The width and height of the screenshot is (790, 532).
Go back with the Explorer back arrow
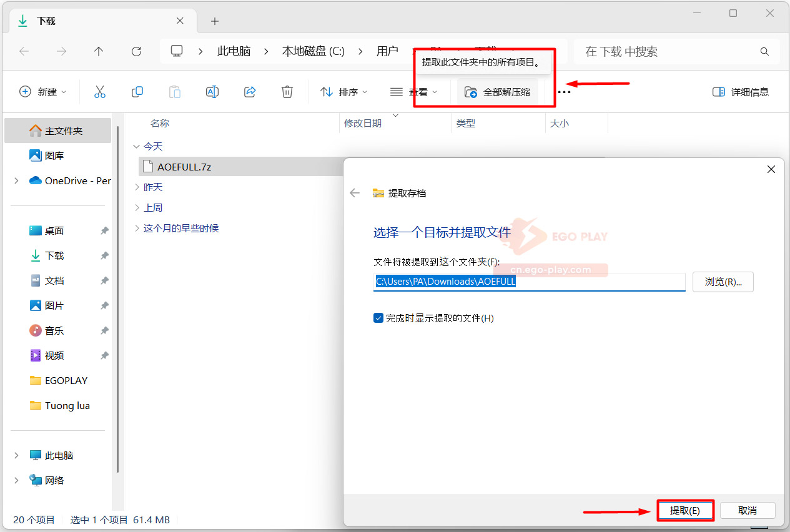[24, 51]
